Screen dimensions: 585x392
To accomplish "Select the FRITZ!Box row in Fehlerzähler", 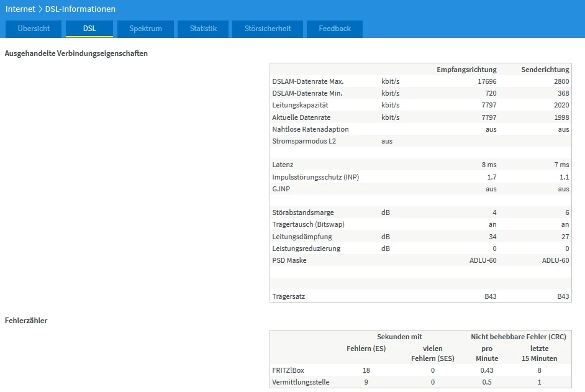I will pyautogui.click(x=288, y=370).
